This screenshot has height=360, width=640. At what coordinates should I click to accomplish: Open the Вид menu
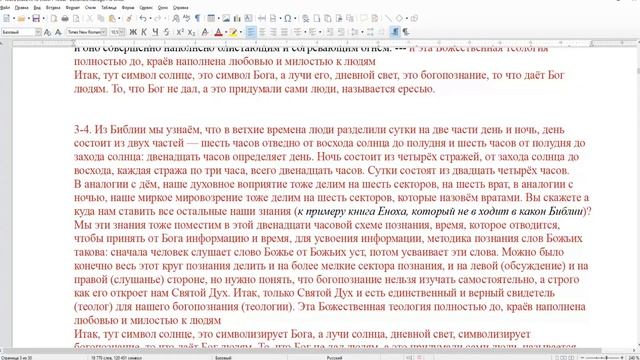tap(37, 7)
